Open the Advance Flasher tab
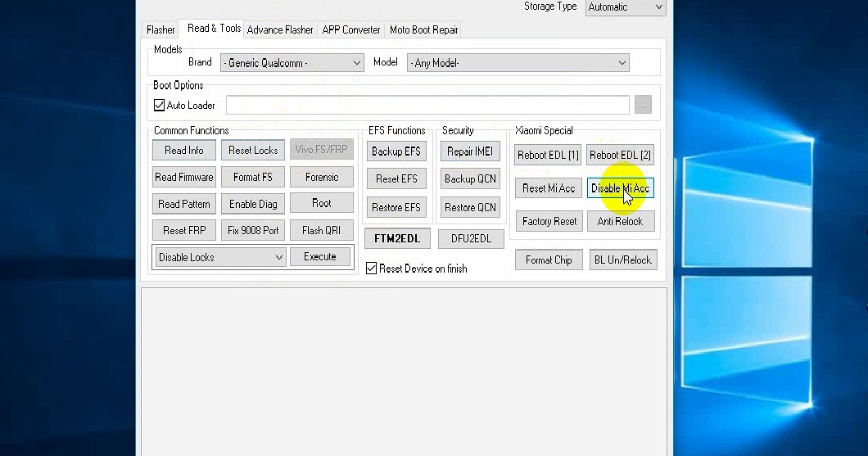 point(280,30)
